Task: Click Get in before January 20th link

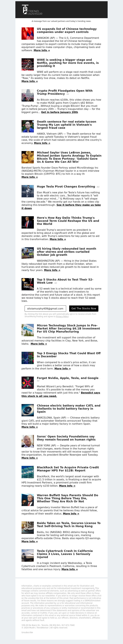Action: click(60, 112)
